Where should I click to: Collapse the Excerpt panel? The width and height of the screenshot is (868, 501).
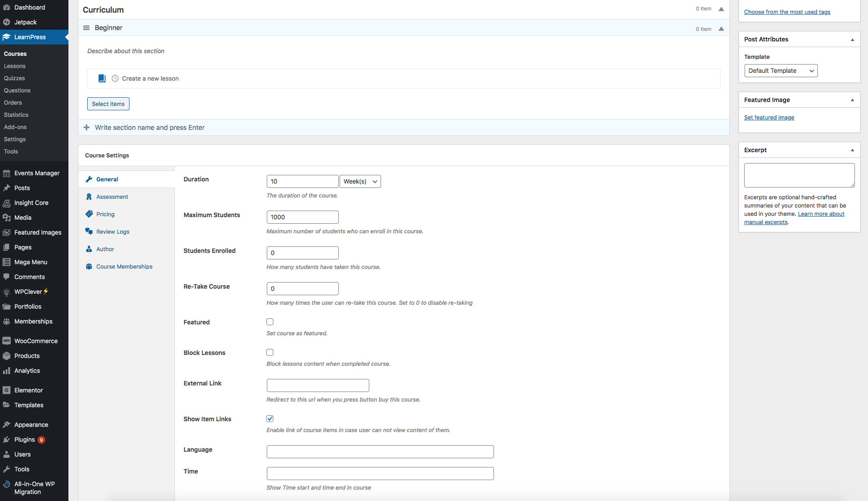click(x=852, y=150)
